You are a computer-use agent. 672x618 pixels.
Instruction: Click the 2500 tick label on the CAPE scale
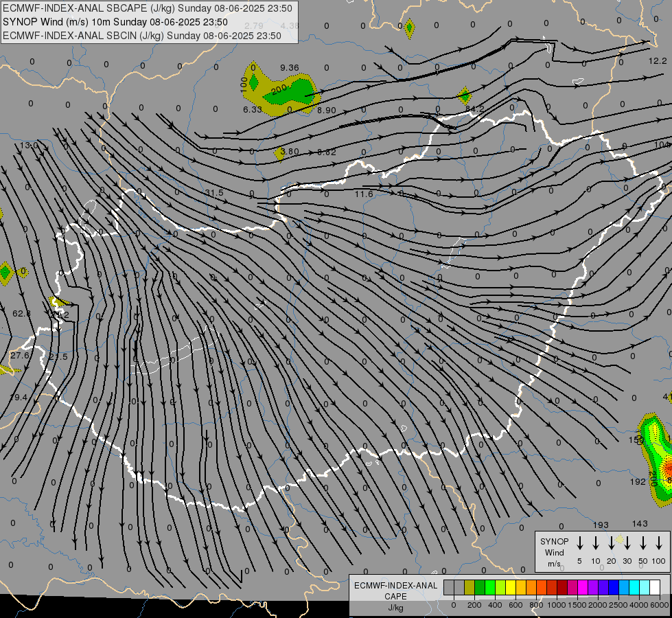(x=618, y=605)
